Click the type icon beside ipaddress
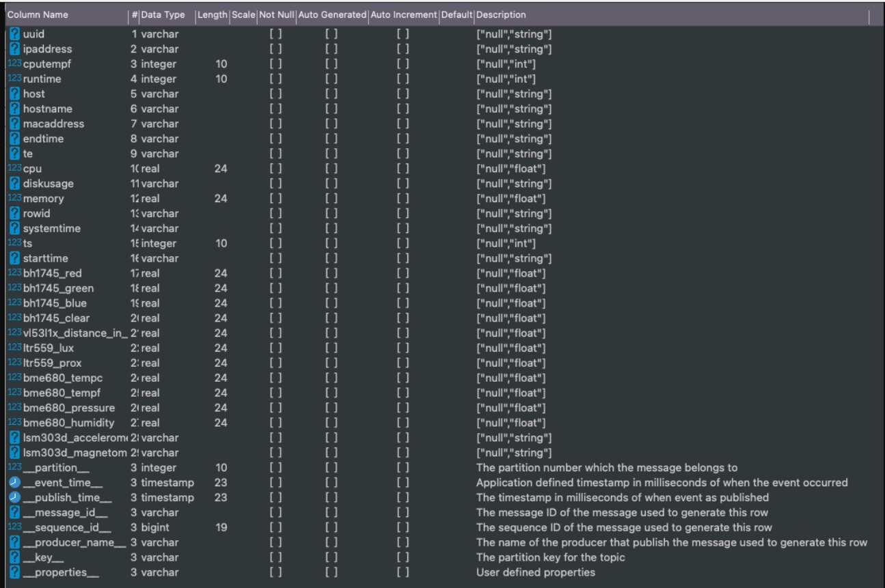The width and height of the screenshot is (885, 588). pos(15,49)
